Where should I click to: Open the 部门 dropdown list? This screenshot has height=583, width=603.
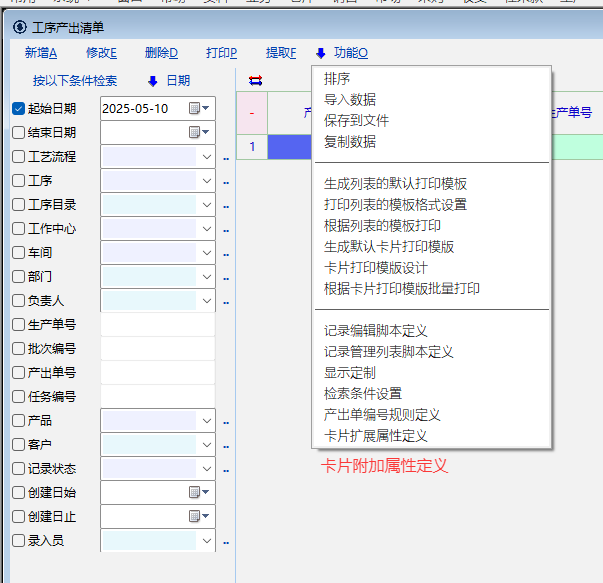207,276
